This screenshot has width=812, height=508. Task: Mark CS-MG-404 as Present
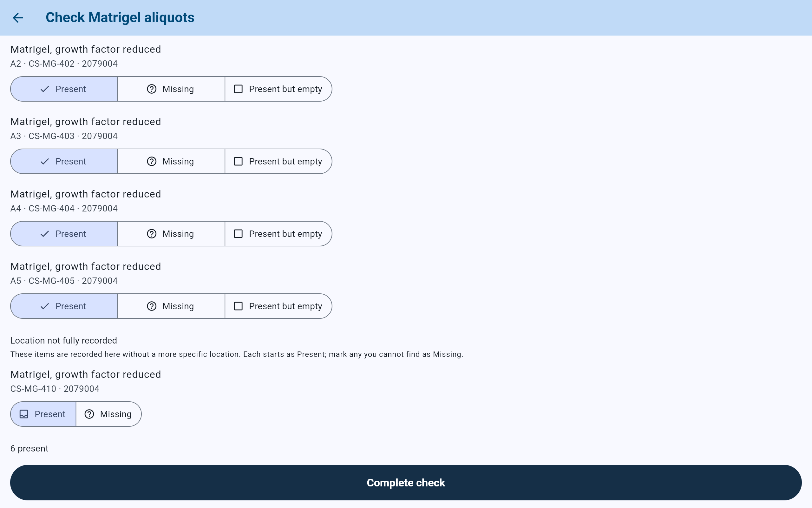64,234
